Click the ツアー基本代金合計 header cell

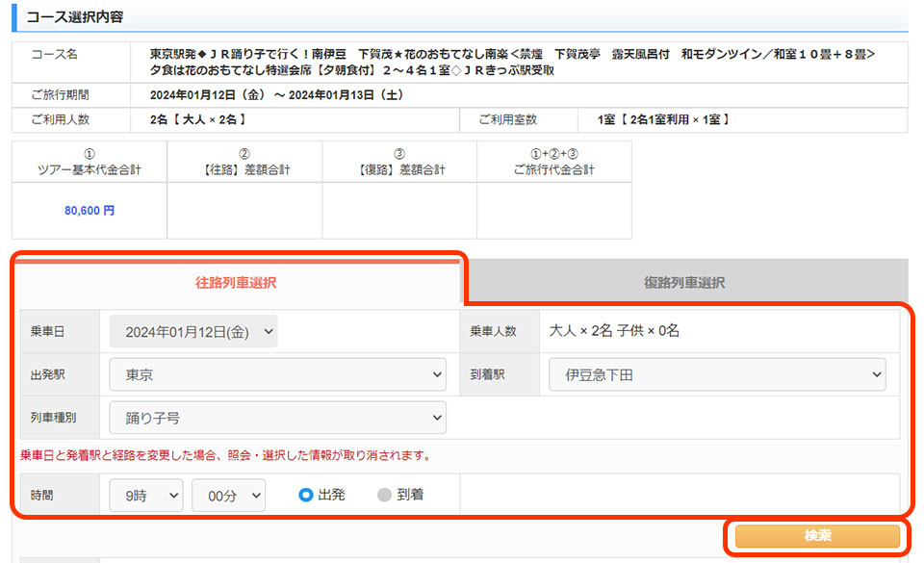pyautogui.click(x=90, y=162)
